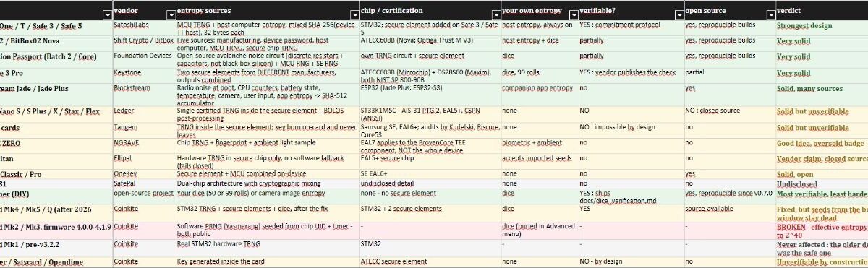Click the Ledger vendor cell

(x=144, y=114)
